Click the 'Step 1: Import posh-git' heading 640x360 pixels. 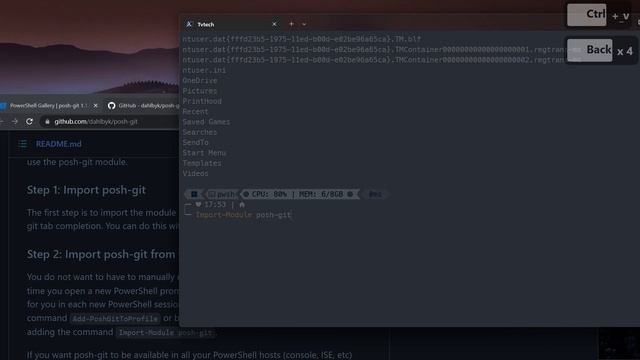pyautogui.click(x=86, y=190)
